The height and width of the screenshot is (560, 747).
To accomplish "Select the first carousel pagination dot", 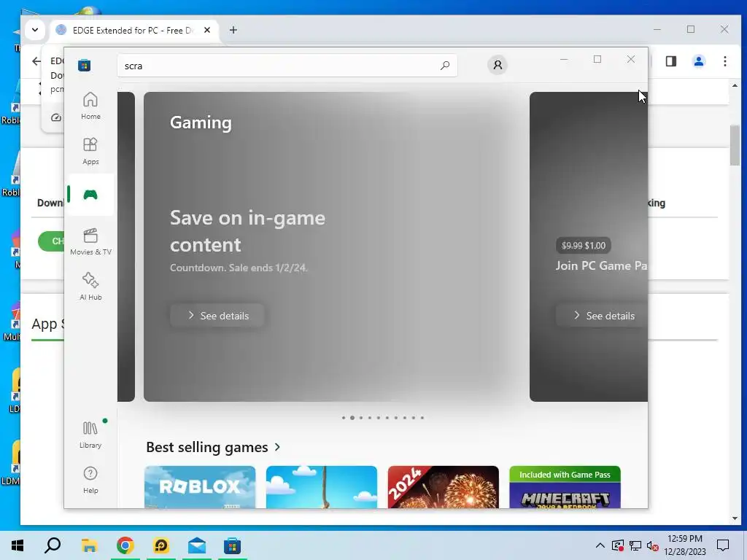I will (x=344, y=418).
